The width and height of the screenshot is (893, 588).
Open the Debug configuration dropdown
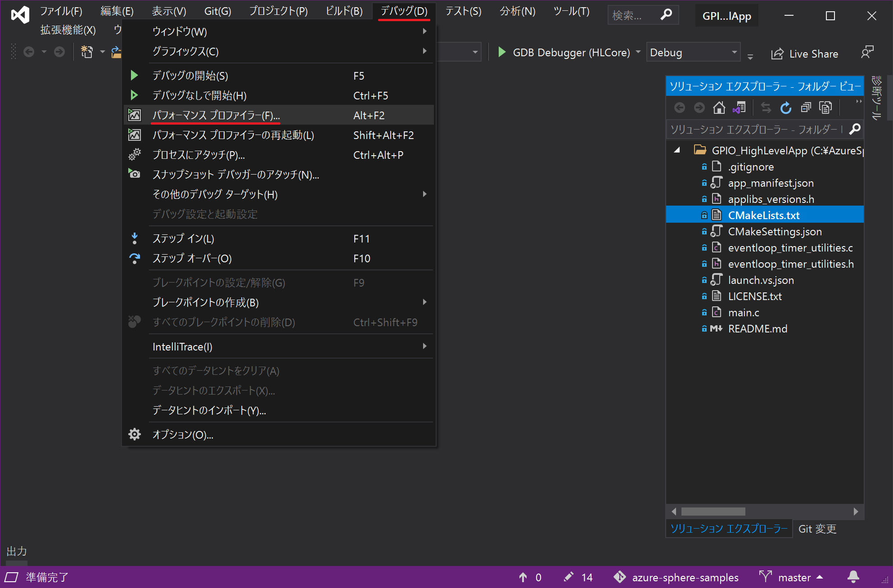(x=735, y=53)
